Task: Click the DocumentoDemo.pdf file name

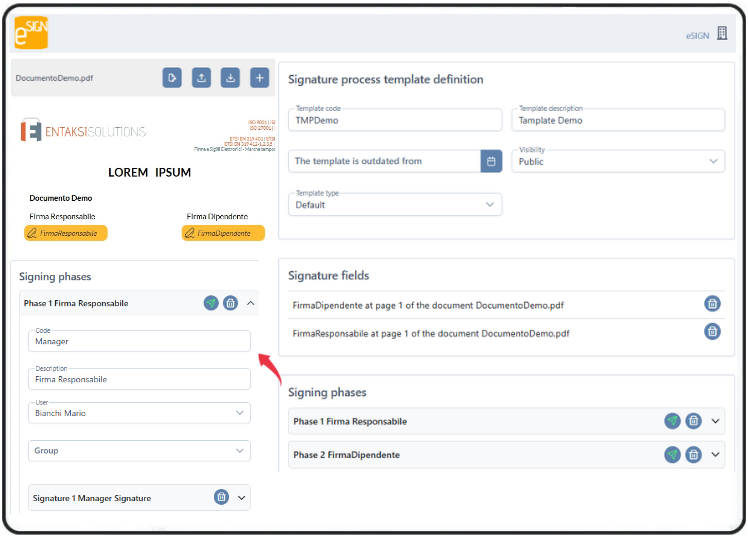Action: tap(54, 78)
